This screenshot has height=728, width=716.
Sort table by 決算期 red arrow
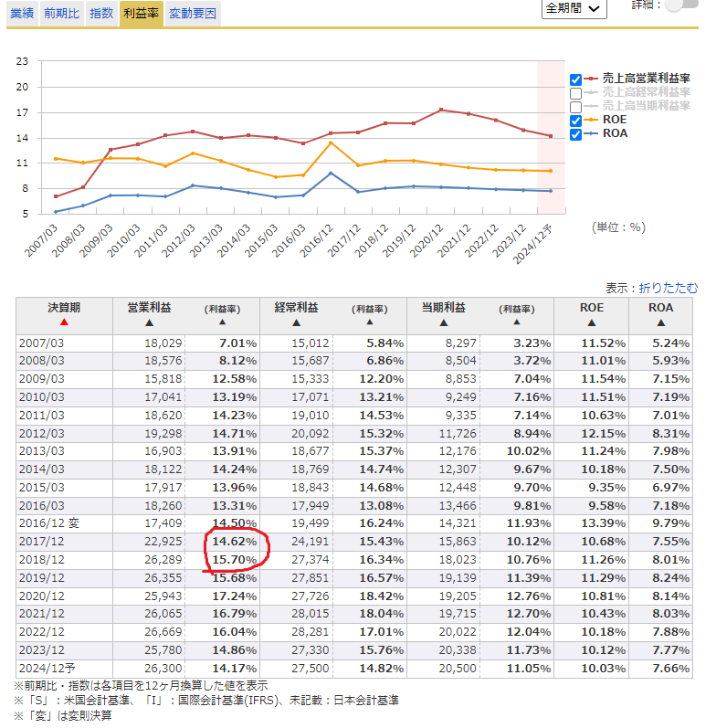point(64,322)
